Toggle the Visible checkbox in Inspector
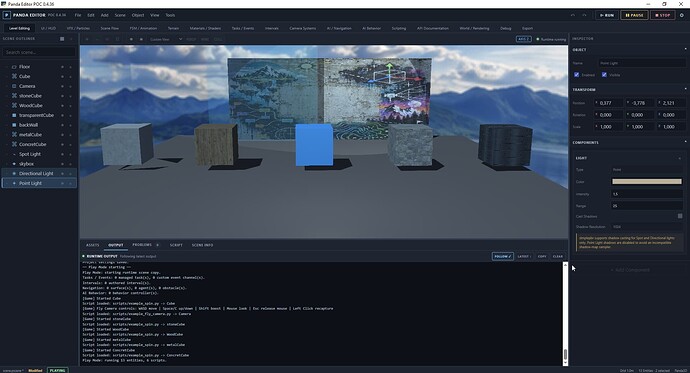This screenshot has height=373, width=690. tap(604, 75)
